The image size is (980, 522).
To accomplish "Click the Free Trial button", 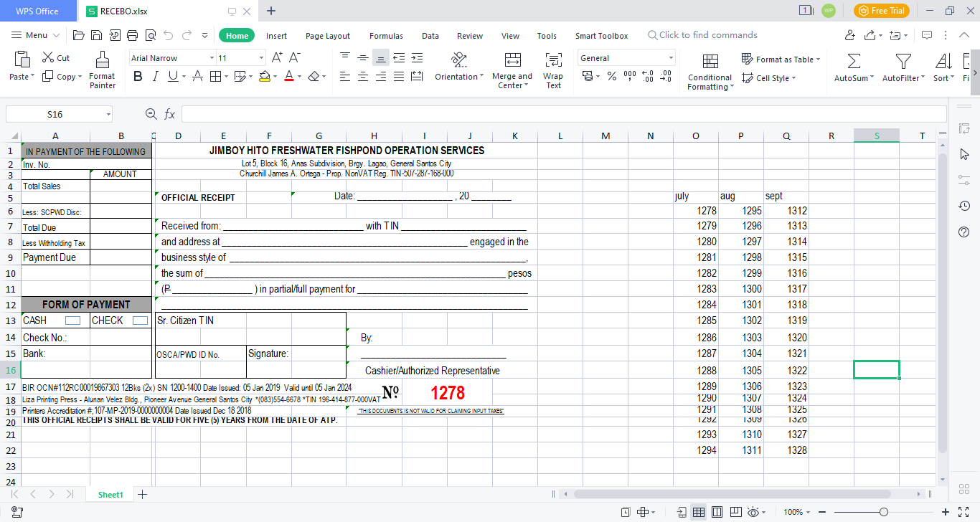I will pyautogui.click(x=881, y=11).
